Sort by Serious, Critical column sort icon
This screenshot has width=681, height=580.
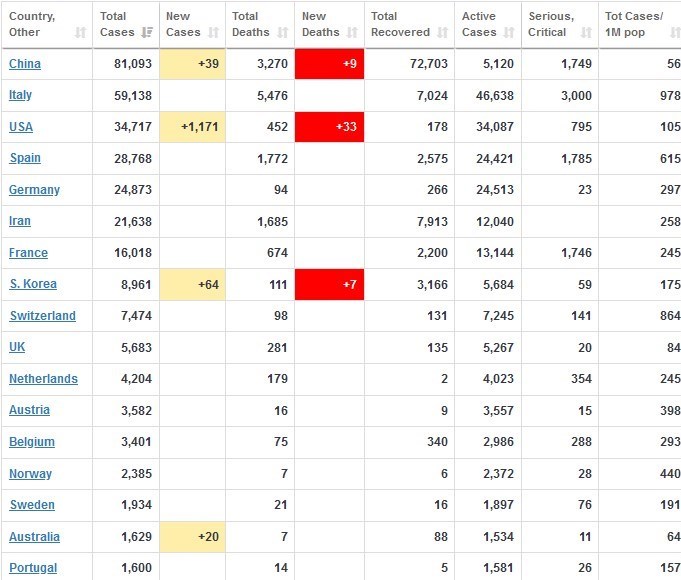pyautogui.click(x=586, y=33)
